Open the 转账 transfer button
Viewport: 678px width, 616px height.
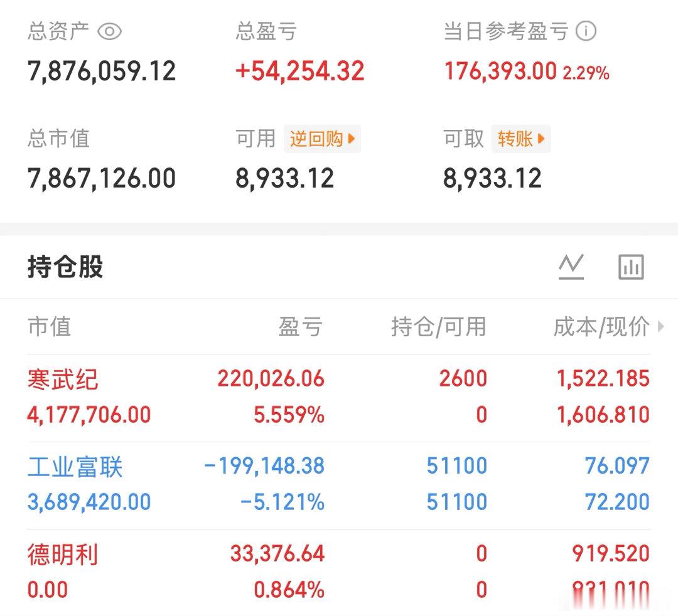[521, 139]
